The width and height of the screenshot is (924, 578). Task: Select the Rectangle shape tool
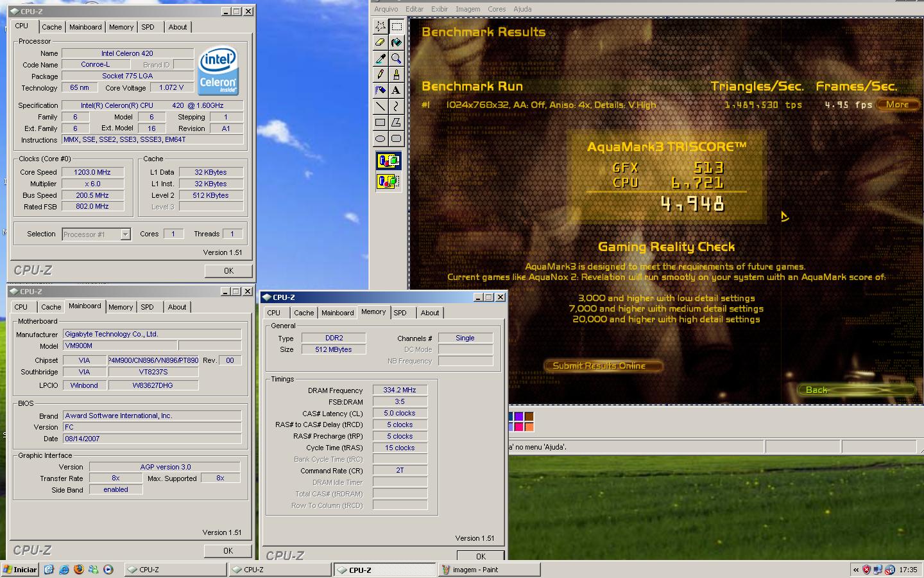tap(381, 123)
